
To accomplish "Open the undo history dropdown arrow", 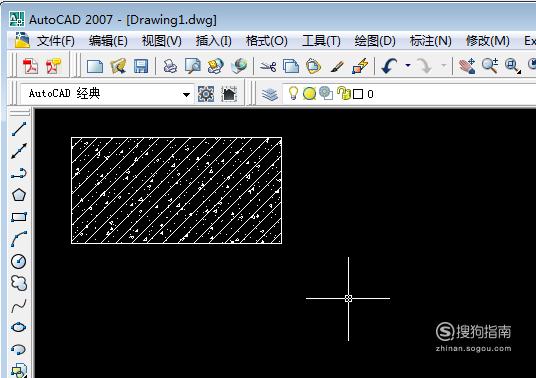I will pos(408,65).
